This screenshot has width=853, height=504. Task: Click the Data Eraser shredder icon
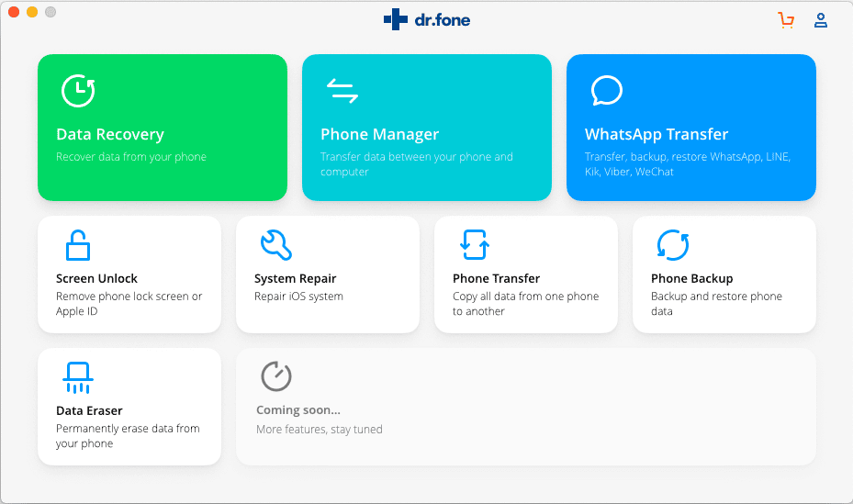pyautogui.click(x=78, y=377)
